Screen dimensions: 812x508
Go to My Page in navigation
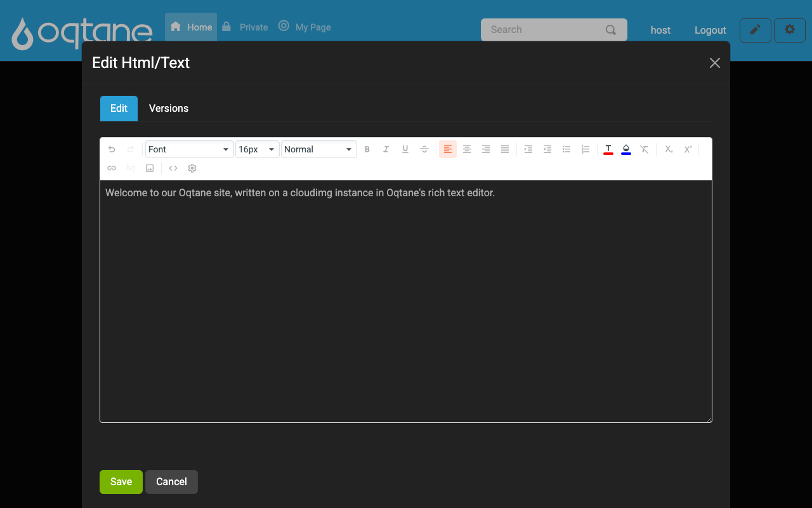point(304,27)
